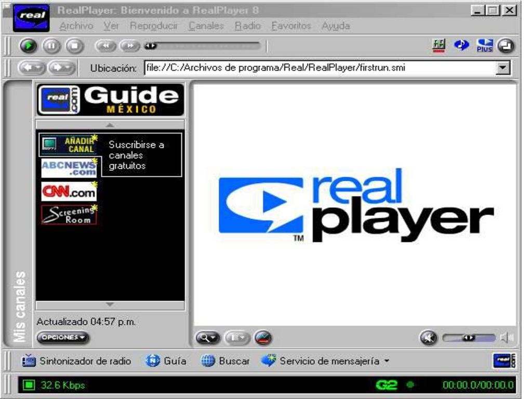Stop playback with the stop button
The width and height of the screenshot is (532, 399).
coord(75,46)
